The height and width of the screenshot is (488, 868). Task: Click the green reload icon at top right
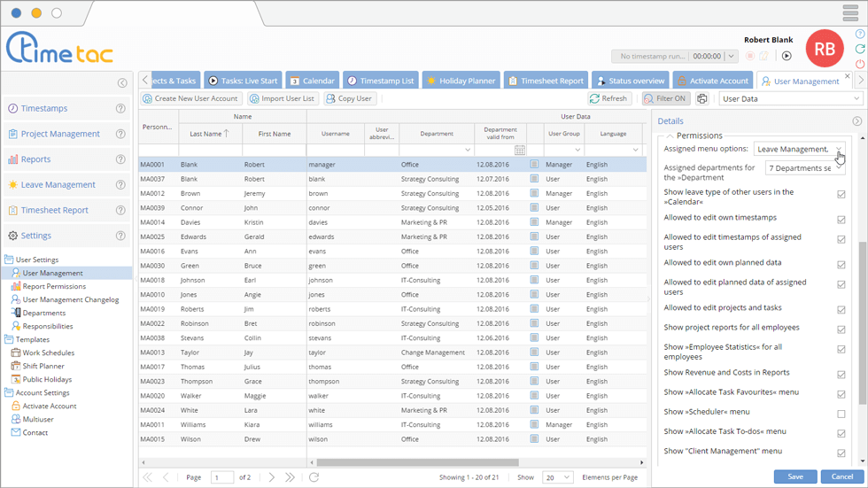click(860, 49)
